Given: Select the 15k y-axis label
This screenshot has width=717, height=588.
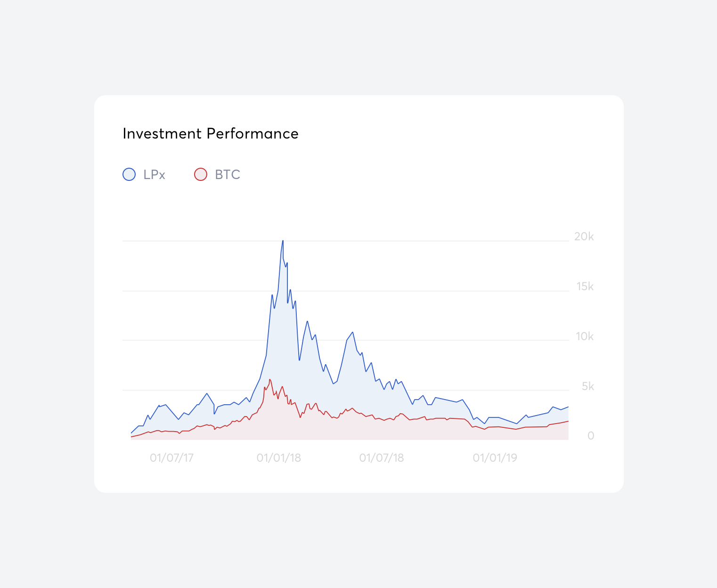Looking at the screenshot, I should tap(585, 286).
